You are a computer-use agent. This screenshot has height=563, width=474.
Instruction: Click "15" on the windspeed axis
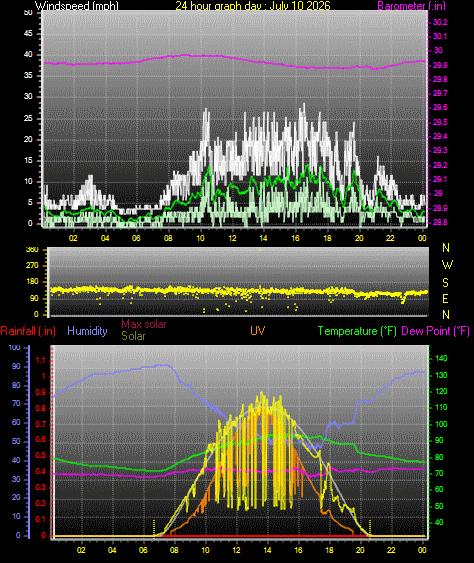pyautogui.click(x=28, y=160)
